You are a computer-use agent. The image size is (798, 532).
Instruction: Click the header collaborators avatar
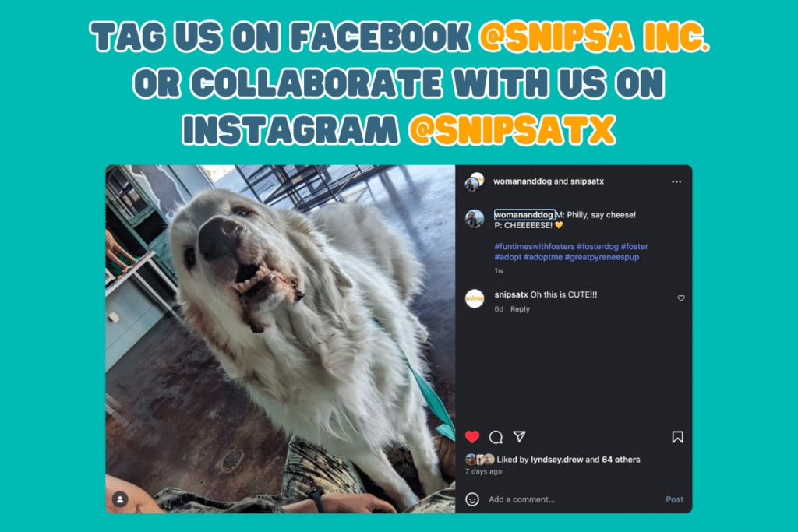click(x=475, y=182)
